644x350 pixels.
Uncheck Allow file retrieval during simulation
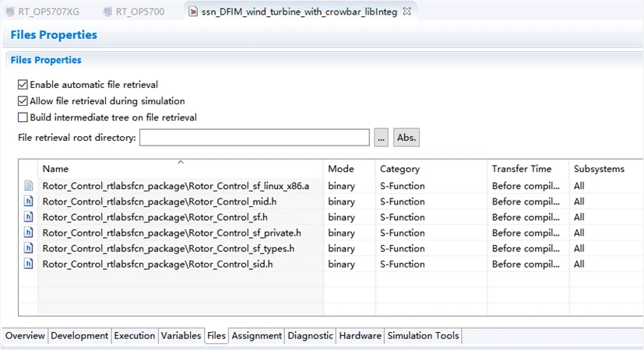23,101
